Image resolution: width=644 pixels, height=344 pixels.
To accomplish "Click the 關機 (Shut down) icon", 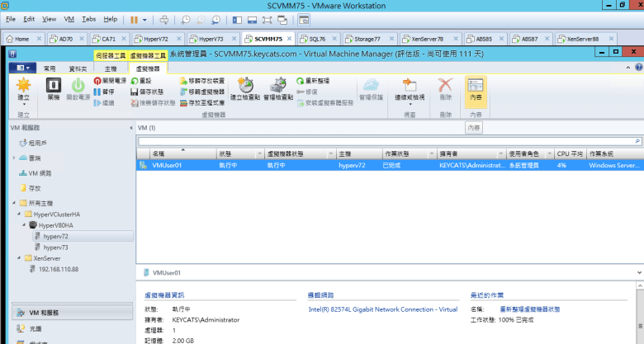I will click(x=54, y=85).
